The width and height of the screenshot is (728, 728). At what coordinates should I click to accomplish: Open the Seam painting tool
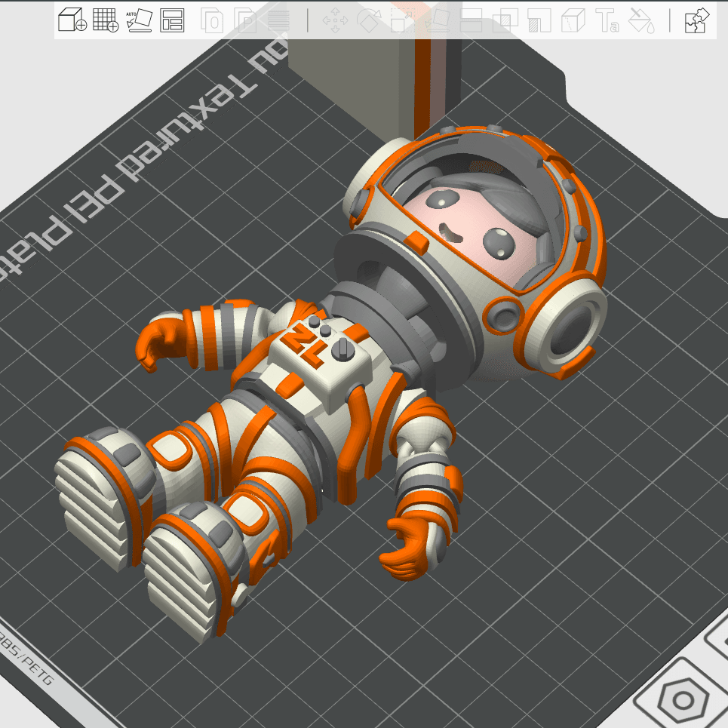tap(573, 20)
